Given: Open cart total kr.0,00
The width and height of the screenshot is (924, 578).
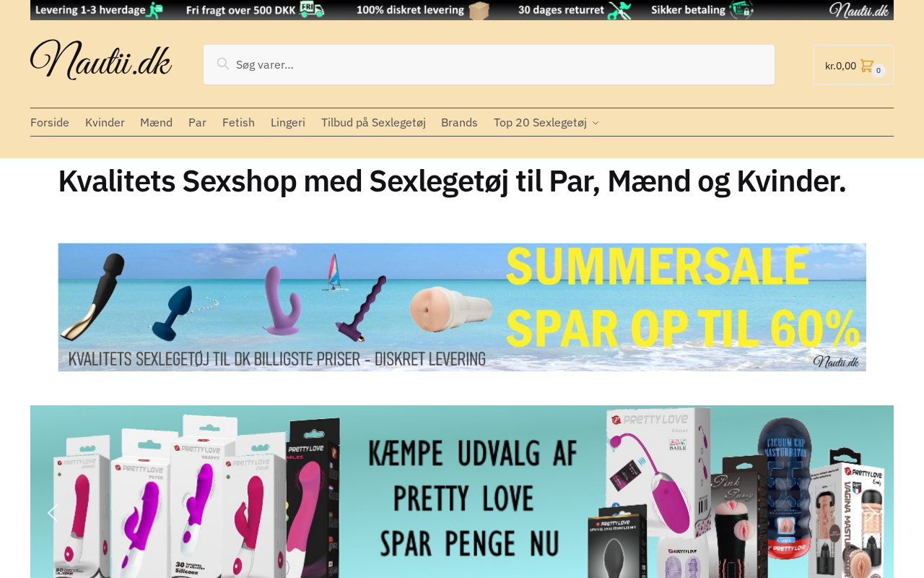Looking at the screenshot, I should point(840,66).
